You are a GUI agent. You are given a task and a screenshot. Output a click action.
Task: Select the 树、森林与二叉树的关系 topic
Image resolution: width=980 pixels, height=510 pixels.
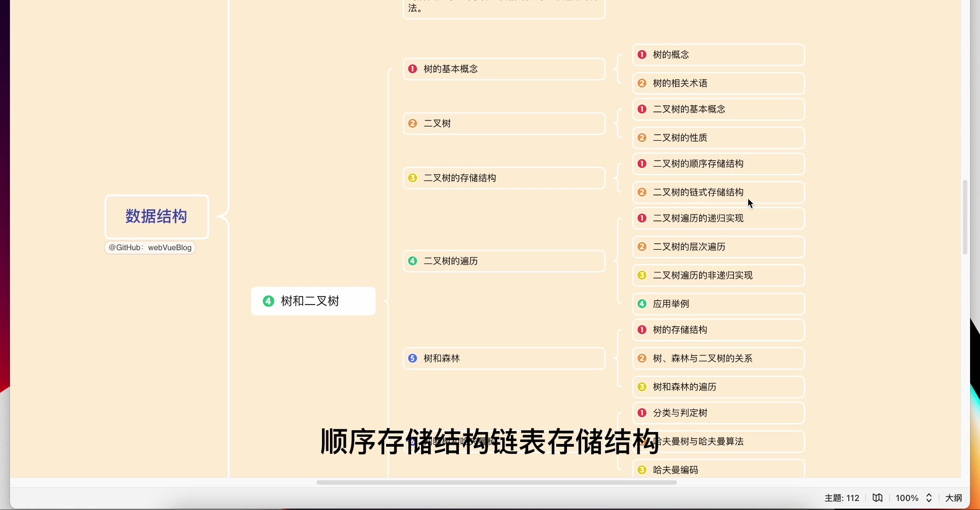[718, 359]
